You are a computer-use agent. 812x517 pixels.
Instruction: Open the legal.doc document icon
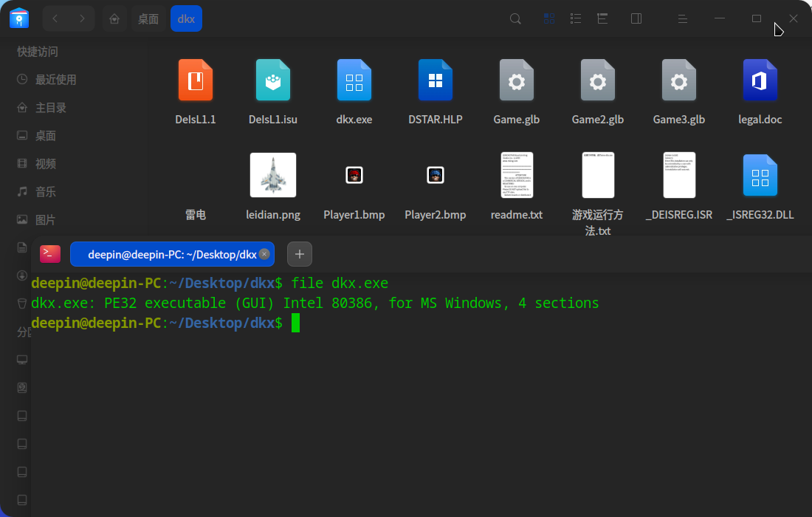pyautogui.click(x=760, y=81)
